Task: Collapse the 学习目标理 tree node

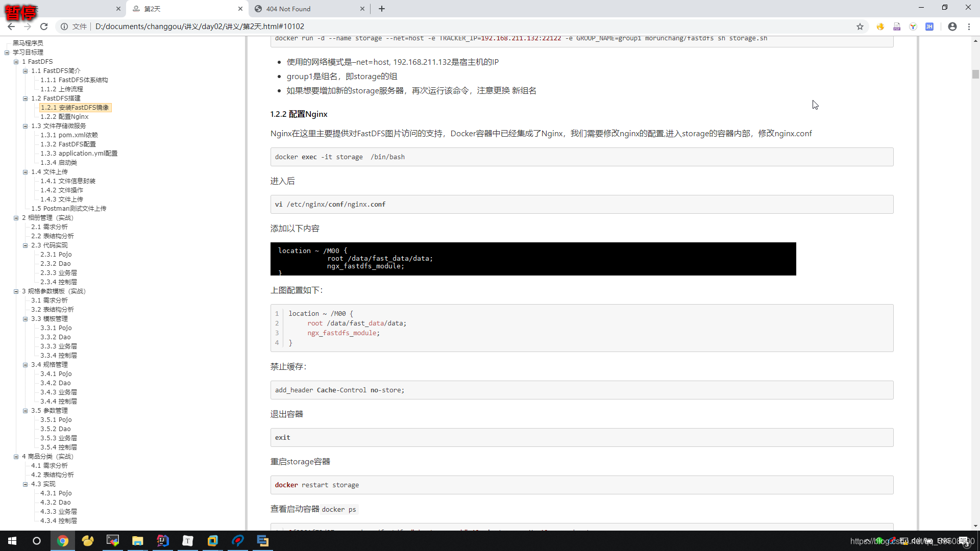Action: click(x=7, y=53)
